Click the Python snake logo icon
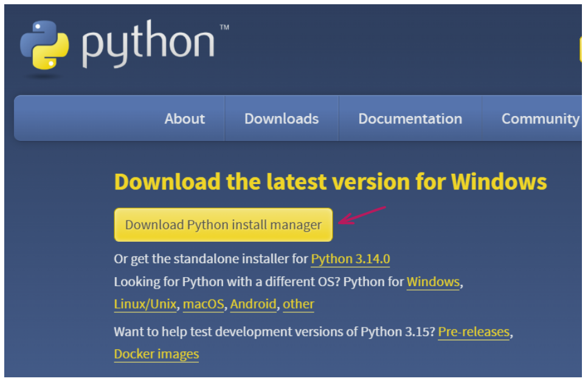The image size is (588, 384). tap(44, 46)
